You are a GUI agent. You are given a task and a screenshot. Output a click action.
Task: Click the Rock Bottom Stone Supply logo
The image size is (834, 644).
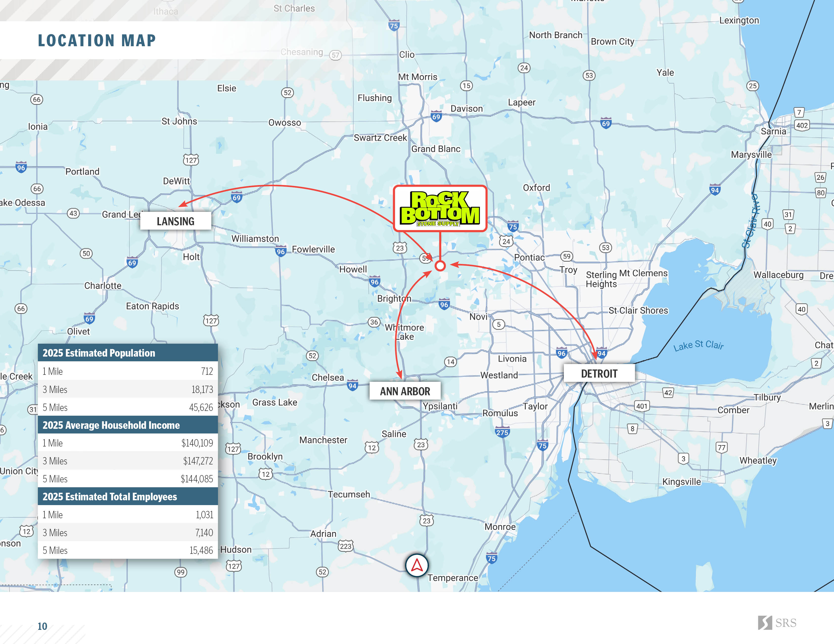click(x=440, y=208)
